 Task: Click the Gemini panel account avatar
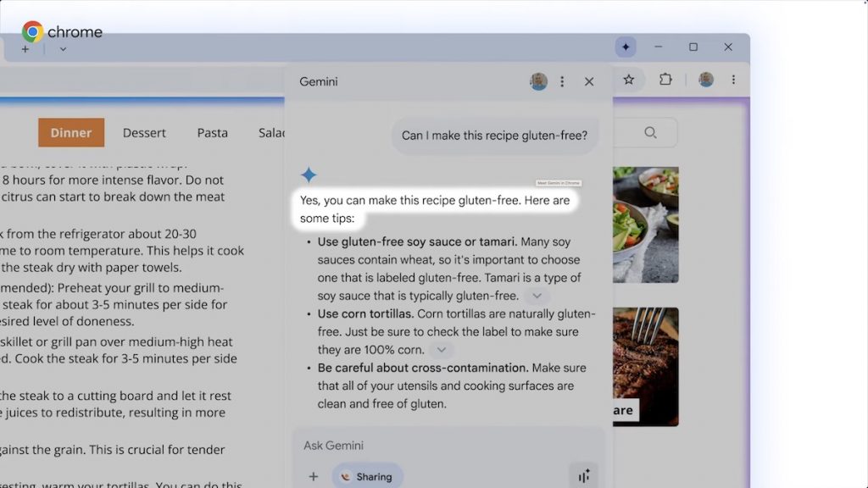pos(538,81)
